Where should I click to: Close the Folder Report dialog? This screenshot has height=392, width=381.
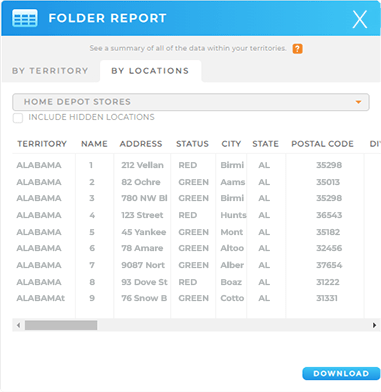click(360, 19)
